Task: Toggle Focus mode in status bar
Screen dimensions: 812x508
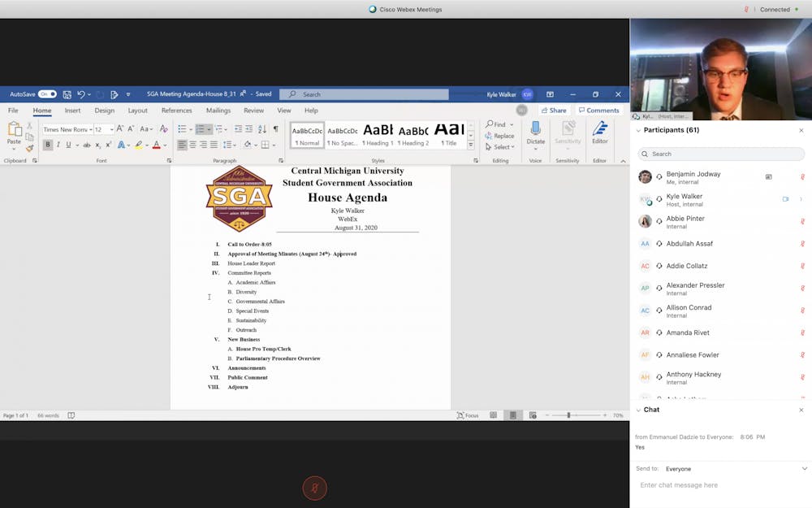Action: coord(467,415)
